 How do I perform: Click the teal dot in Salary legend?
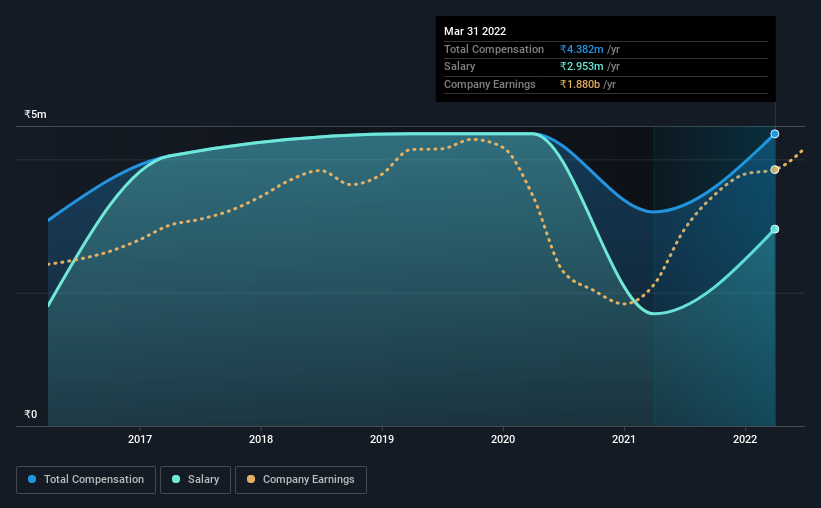176,479
